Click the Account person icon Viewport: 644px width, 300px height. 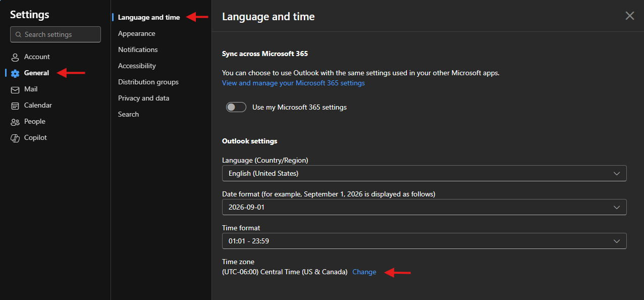[15, 57]
